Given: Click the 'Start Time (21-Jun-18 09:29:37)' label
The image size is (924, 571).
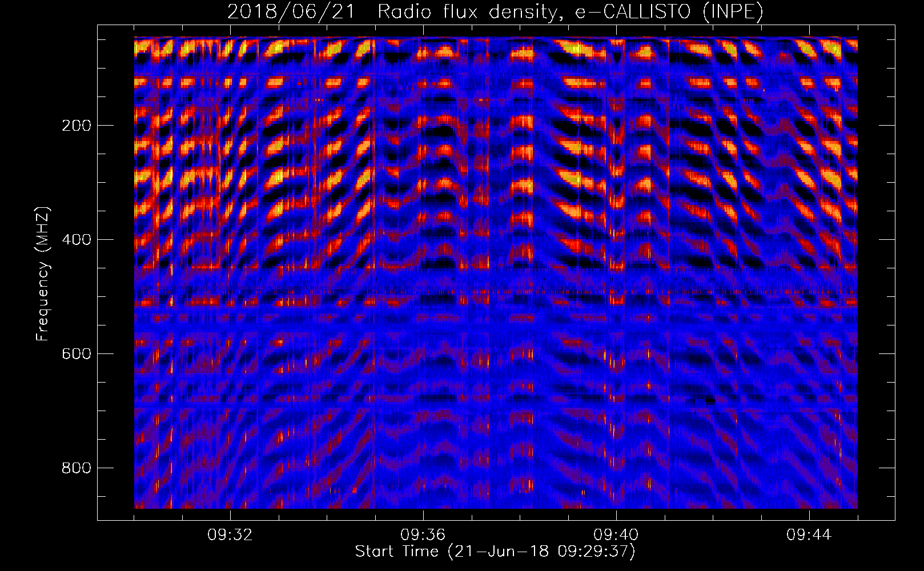Looking at the screenshot, I should 495,552.
